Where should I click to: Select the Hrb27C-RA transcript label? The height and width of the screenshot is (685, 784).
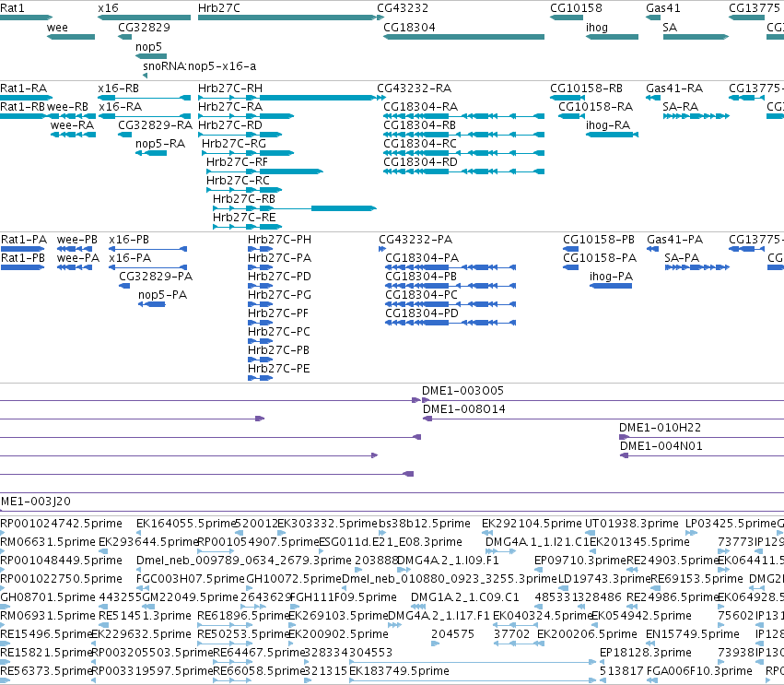coord(230,107)
